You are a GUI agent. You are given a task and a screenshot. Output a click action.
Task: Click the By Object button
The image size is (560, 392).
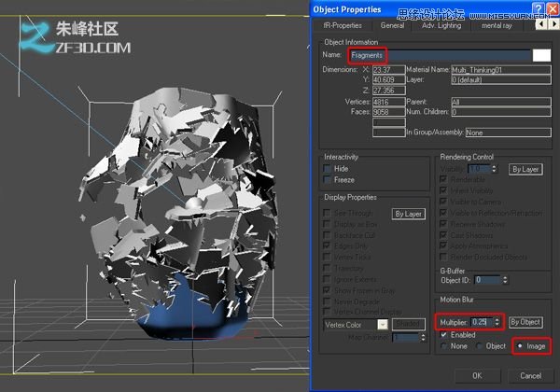point(525,322)
